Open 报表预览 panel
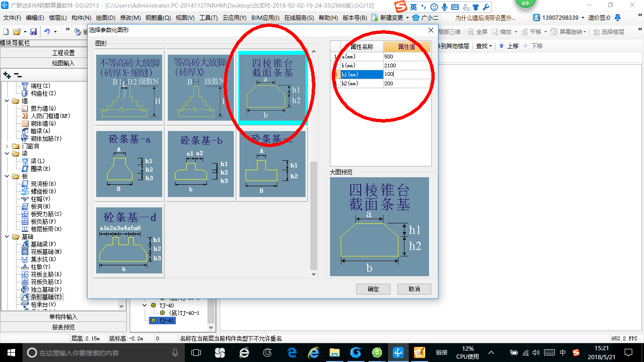Screen dimensions: 644x362 [x=64, y=327]
